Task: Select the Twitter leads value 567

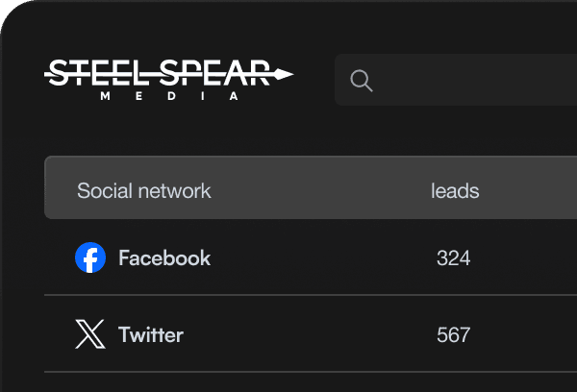Action: click(x=453, y=334)
